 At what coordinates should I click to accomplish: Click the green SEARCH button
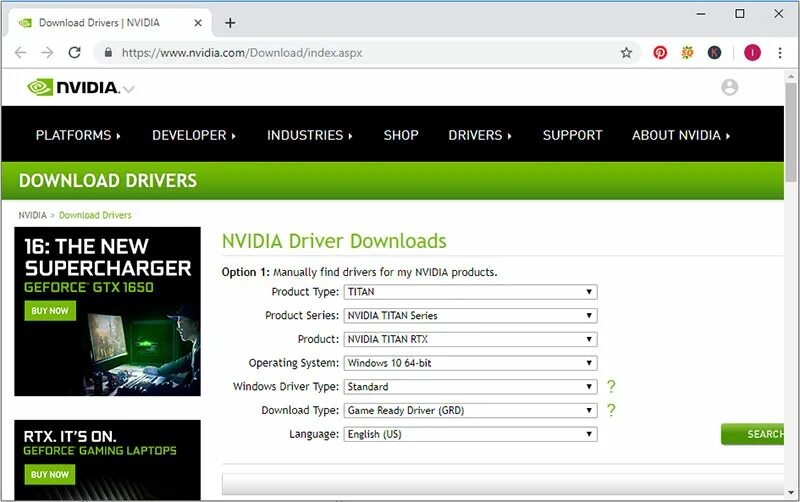(753, 434)
